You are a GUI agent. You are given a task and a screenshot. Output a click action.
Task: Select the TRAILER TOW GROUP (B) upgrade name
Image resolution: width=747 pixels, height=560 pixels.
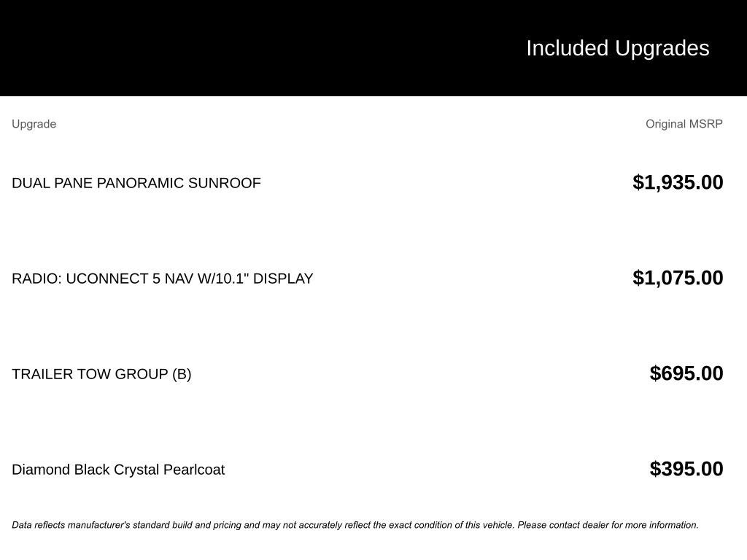click(101, 374)
